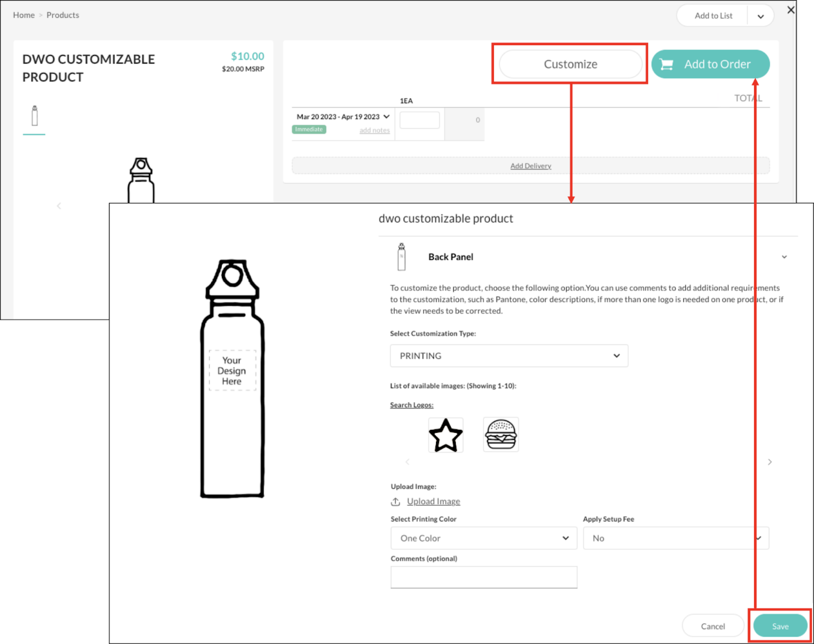The image size is (814, 644).
Task: Click the $20.00 MSRP text
Action: (x=243, y=69)
